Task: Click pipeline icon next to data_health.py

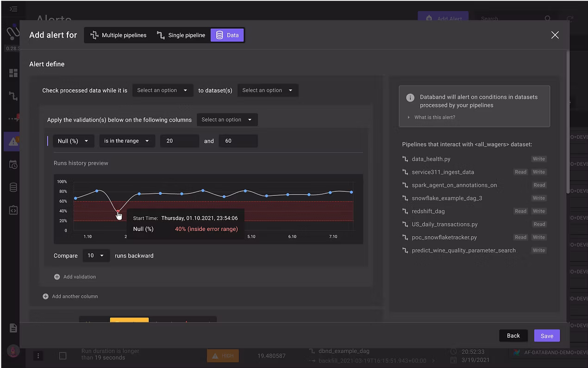Action: click(x=405, y=159)
